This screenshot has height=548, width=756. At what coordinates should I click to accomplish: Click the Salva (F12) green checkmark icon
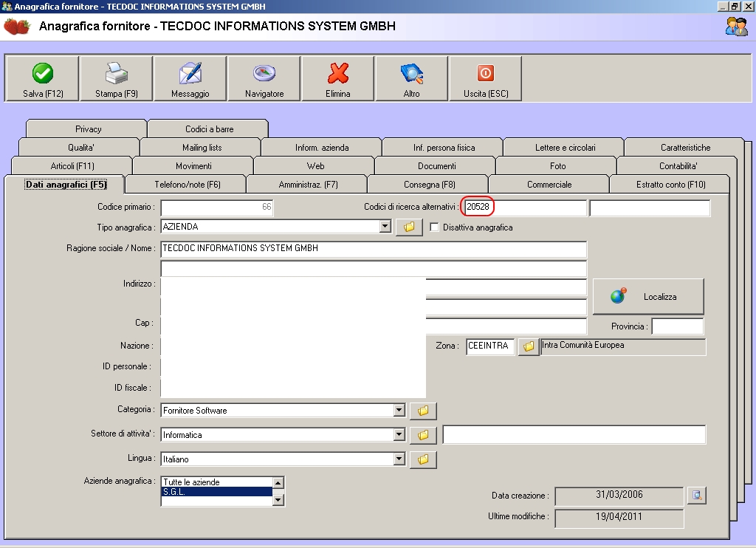coord(43,74)
